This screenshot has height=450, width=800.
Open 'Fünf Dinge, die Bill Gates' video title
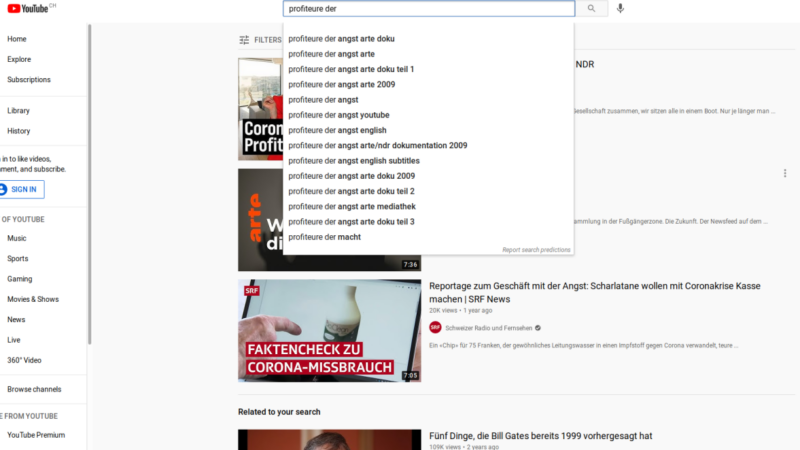(x=540, y=436)
